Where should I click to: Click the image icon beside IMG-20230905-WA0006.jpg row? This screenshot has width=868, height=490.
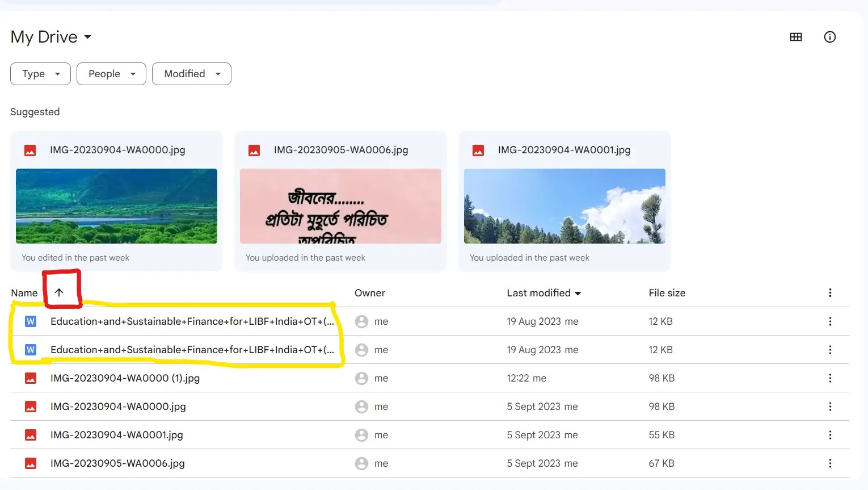coord(31,463)
